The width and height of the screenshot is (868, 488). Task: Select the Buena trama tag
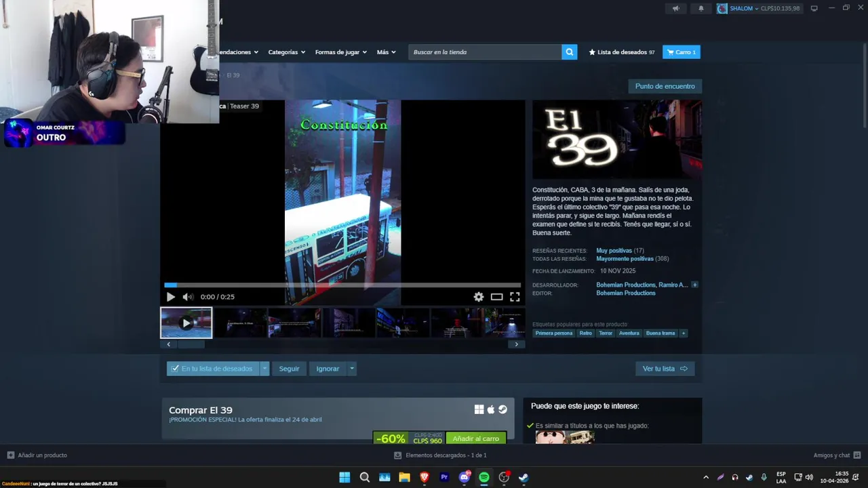(660, 333)
